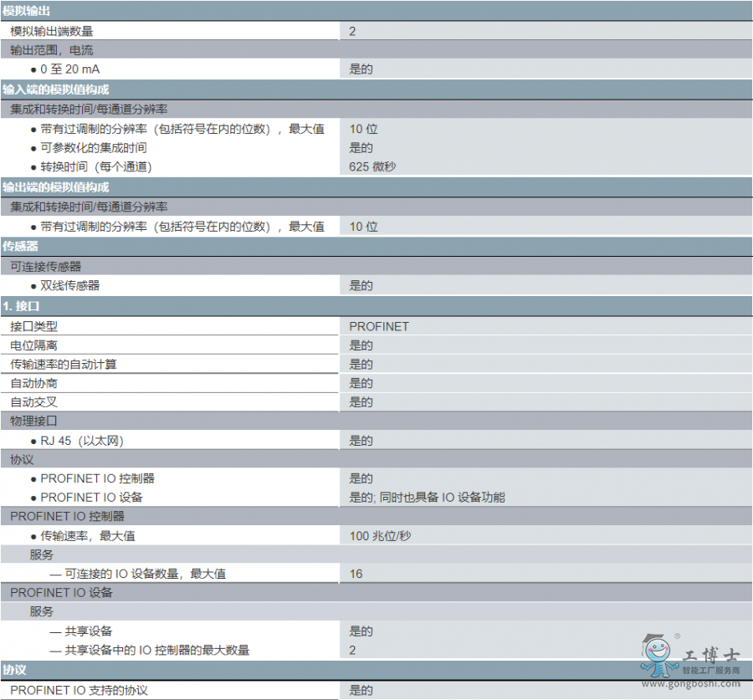Click the 'PROFINET' interface type value
The image size is (753, 700).
click(x=379, y=326)
